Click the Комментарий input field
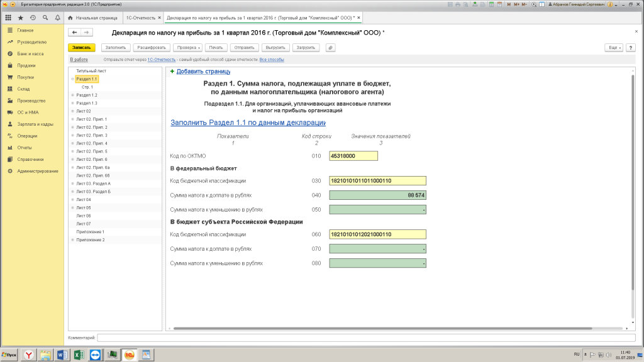The image size is (644, 362). click(x=366, y=337)
